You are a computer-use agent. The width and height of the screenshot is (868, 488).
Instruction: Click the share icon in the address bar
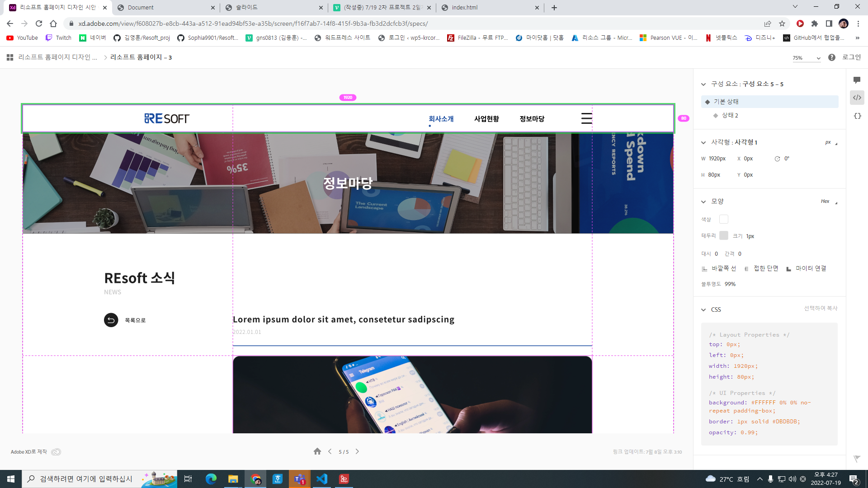tap(768, 23)
